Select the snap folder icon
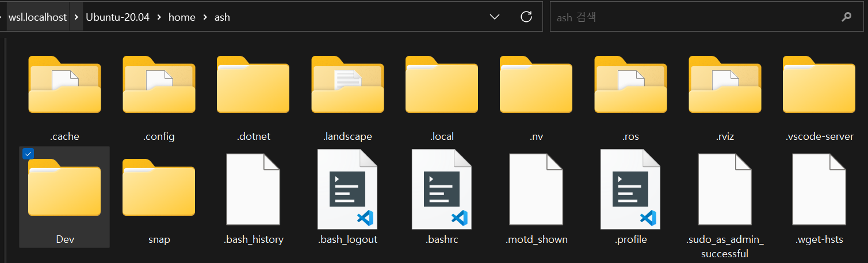Image resolution: width=868 pixels, height=263 pixels. coord(159,188)
